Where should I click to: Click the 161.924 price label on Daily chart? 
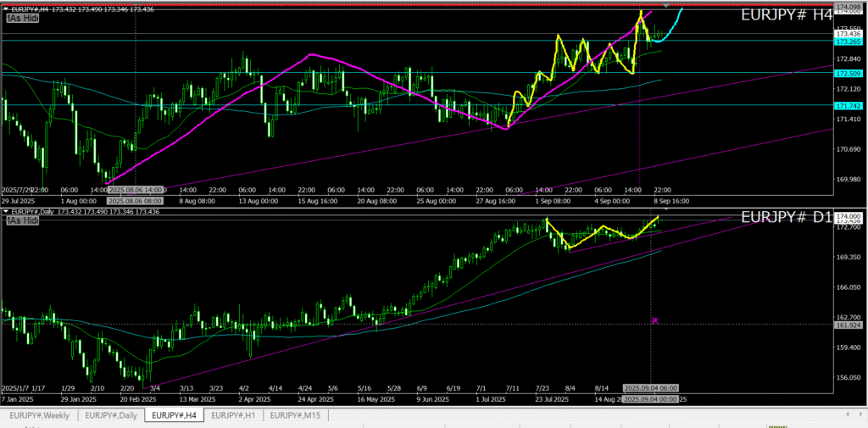click(848, 325)
